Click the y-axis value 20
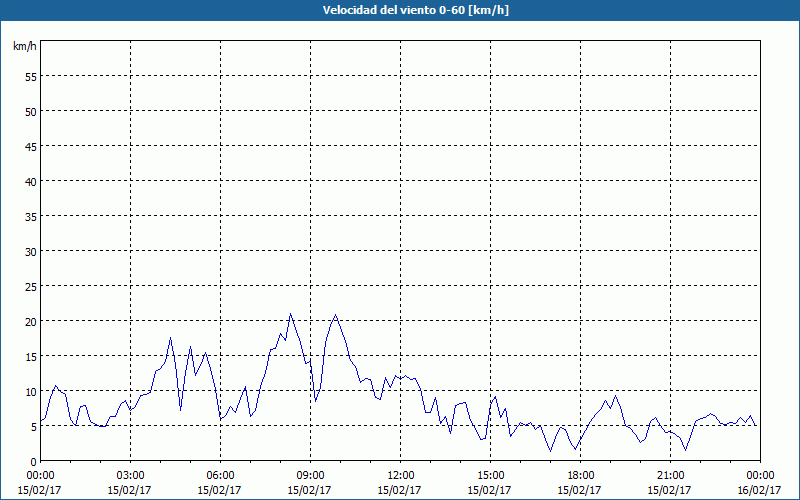The width and height of the screenshot is (800, 500). click(x=31, y=321)
